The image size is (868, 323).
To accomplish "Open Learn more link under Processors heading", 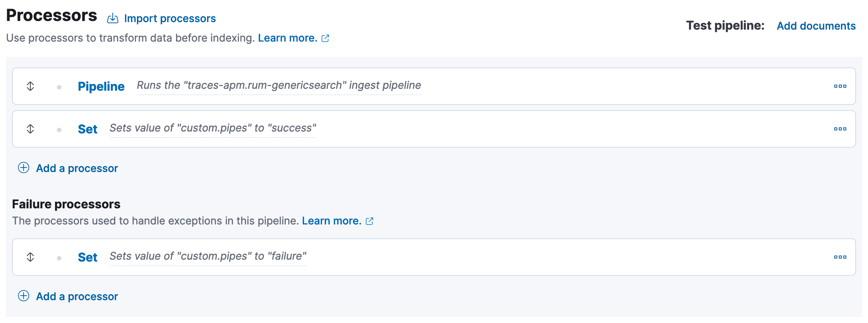I will (287, 38).
